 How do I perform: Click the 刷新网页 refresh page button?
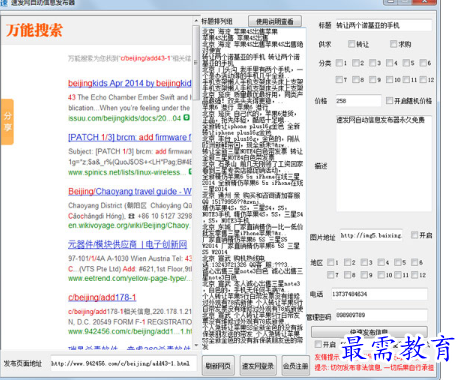(x=218, y=366)
